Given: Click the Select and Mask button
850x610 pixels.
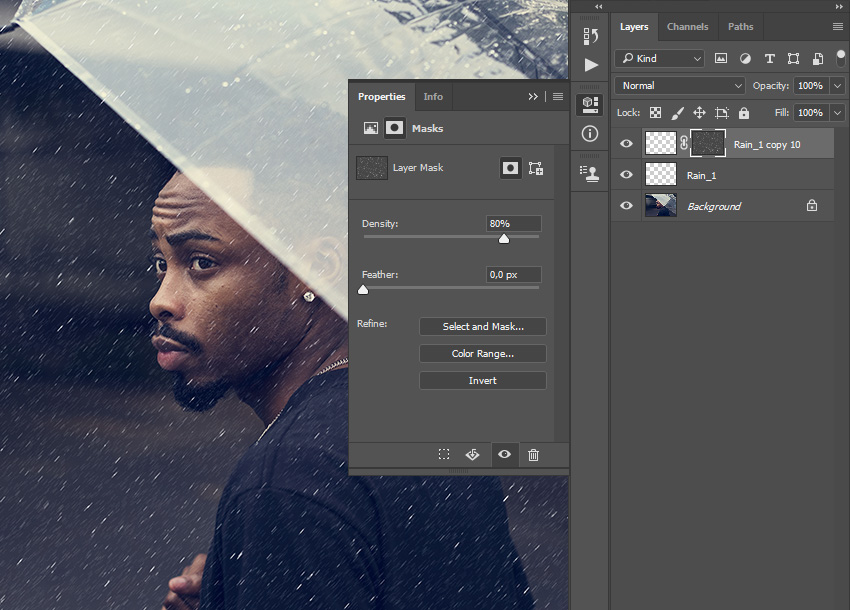Looking at the screenshot, I should pyautogui.click(x=483, y=326).
